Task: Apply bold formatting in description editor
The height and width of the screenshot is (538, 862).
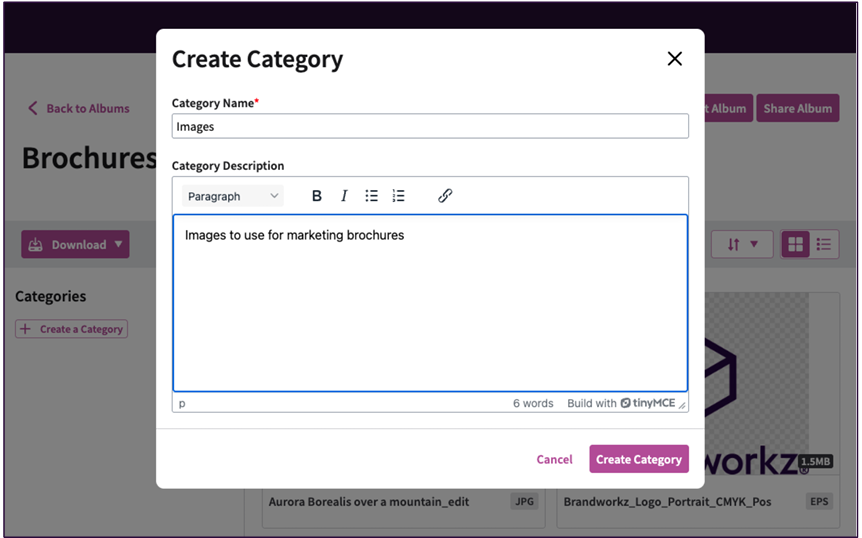Action: [x=317, y=196]
